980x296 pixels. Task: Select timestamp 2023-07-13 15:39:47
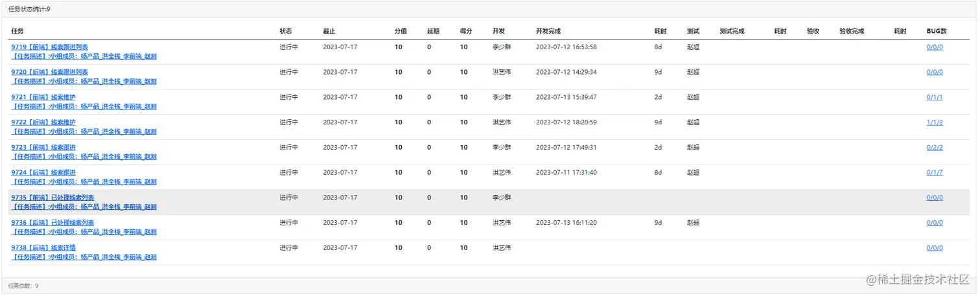[566, 97]
